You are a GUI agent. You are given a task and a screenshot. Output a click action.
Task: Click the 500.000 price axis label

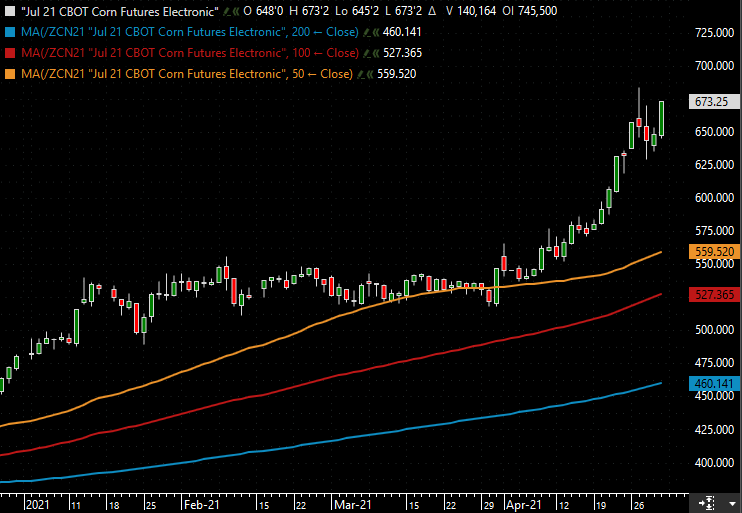pos(715,330)
